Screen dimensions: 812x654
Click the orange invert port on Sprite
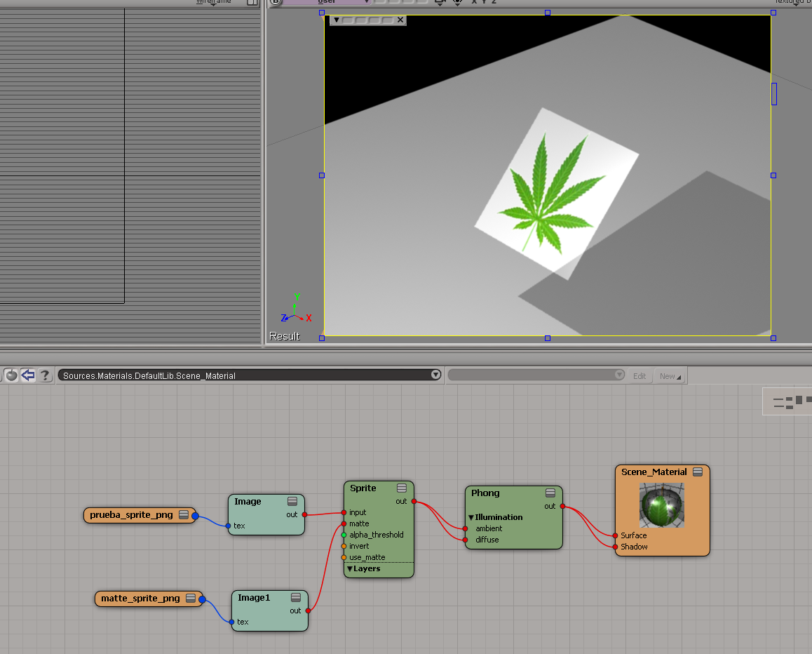tap(344, 546)
